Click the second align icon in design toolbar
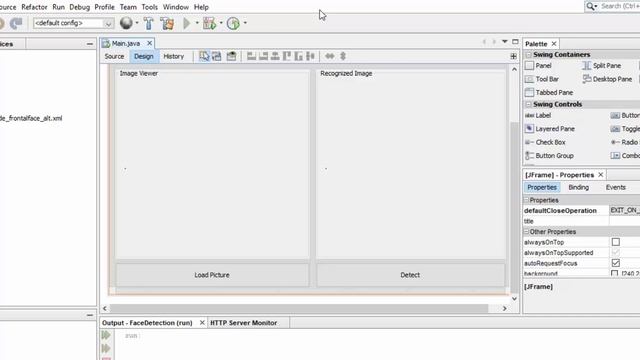Image resolution: width=640 pixels, height=360 pixels. 263,56
